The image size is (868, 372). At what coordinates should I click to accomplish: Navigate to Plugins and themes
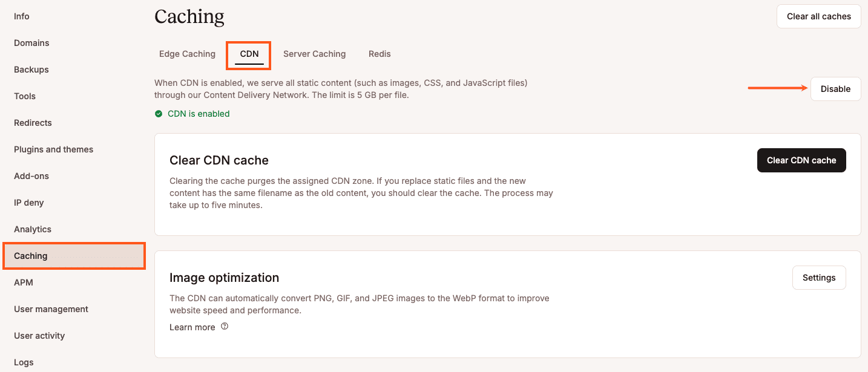coord(53,149)
